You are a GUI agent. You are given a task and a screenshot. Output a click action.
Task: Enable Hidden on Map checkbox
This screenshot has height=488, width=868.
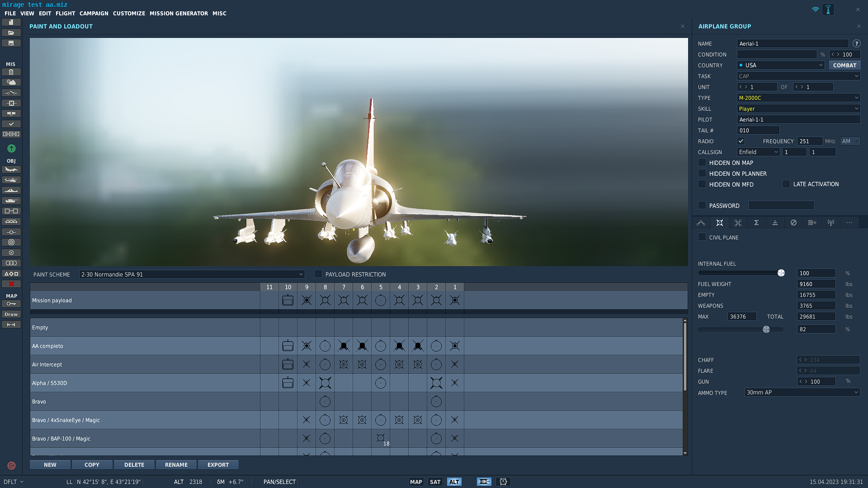(x=702, y=163)
